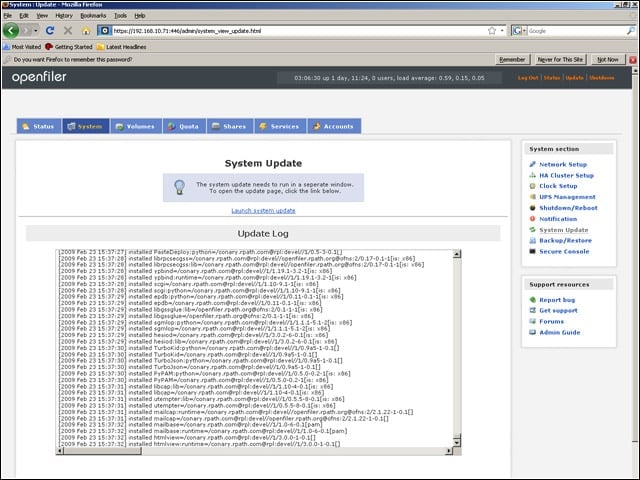Open the Edit menu
The height and width of the screenshot is (480, 640).
(x=24, y=16)
